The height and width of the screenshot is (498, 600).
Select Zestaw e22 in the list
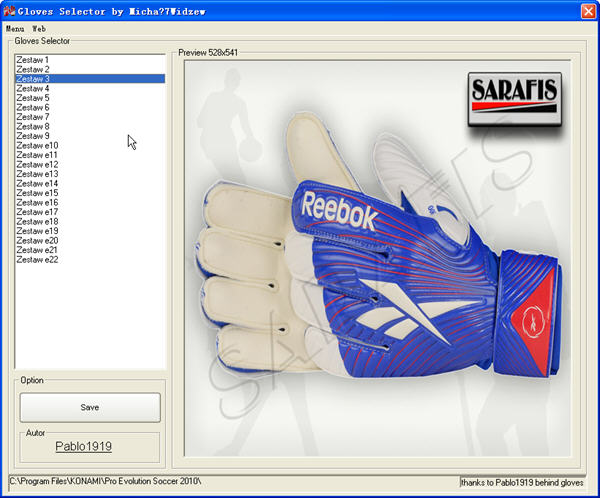tap(90, 260)
